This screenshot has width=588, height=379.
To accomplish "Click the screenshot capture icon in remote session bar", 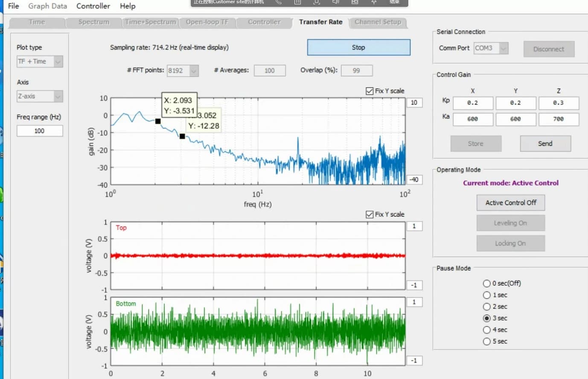I will pyautogui.click(x=317, y=2).
